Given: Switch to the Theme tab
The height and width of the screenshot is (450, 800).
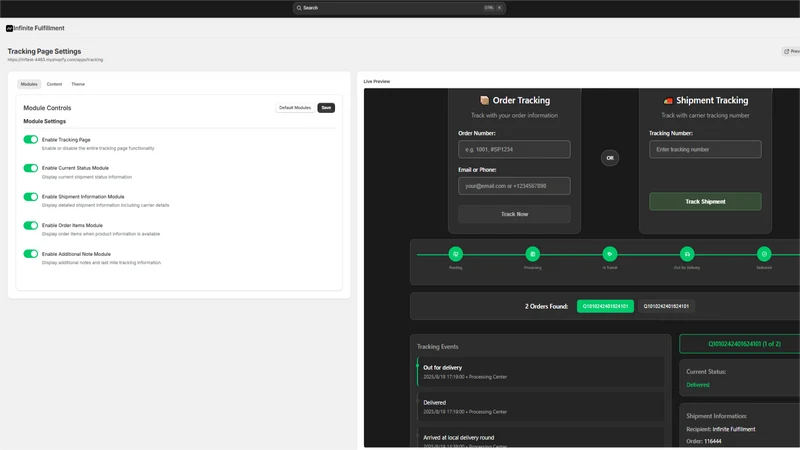Looking at the screenshot, I should tap(78, 84).
